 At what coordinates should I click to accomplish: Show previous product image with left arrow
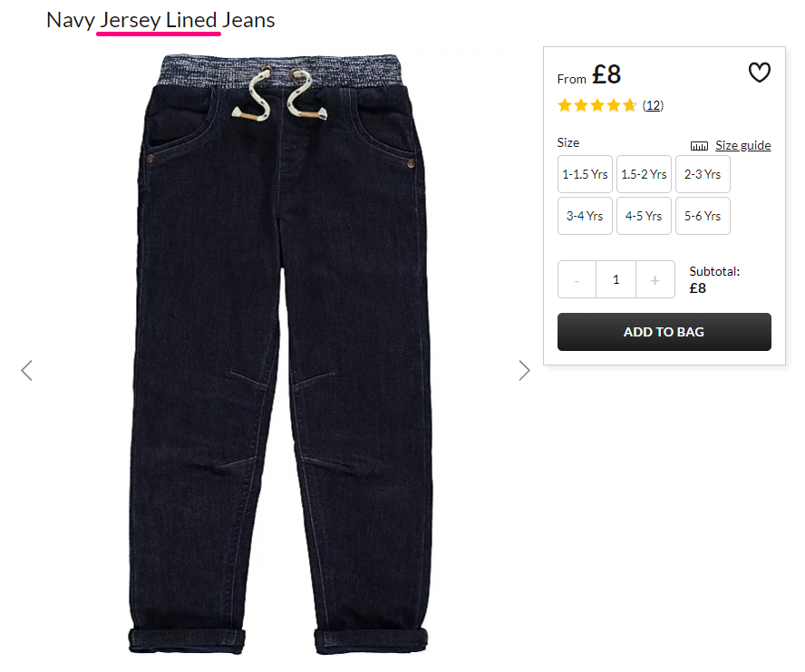26,370
